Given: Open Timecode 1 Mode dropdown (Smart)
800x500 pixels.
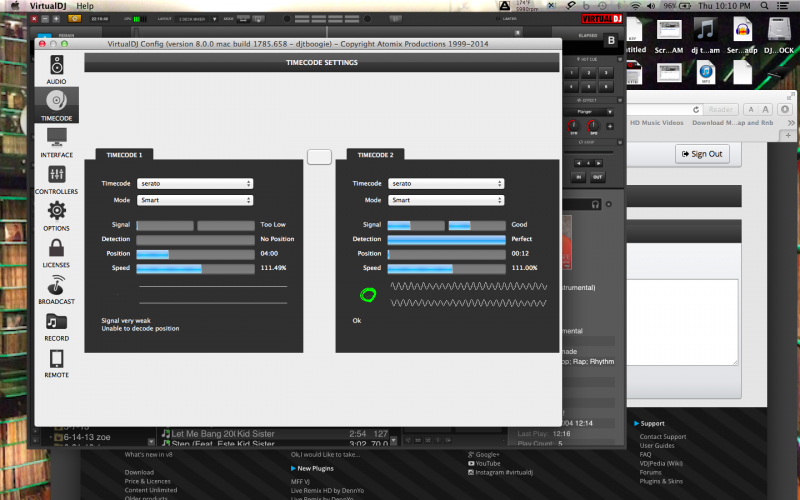Looking at the screenshot, I should click(x=195, y=200).
